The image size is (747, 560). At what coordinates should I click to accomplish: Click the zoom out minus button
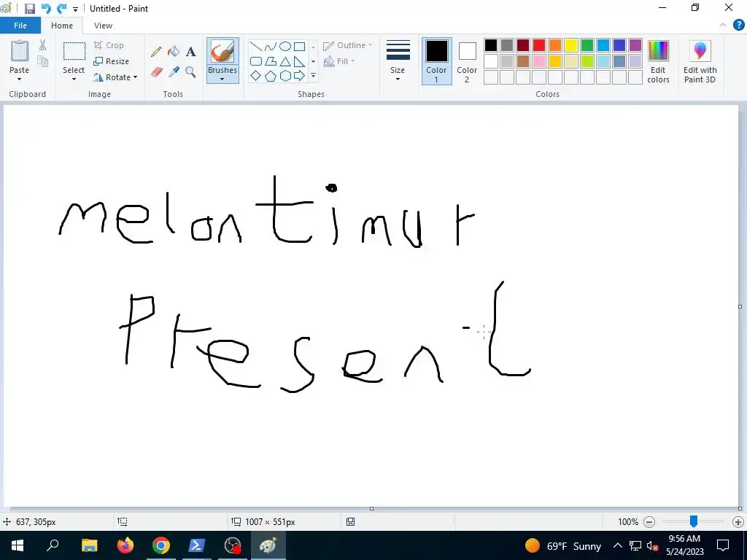649,522
